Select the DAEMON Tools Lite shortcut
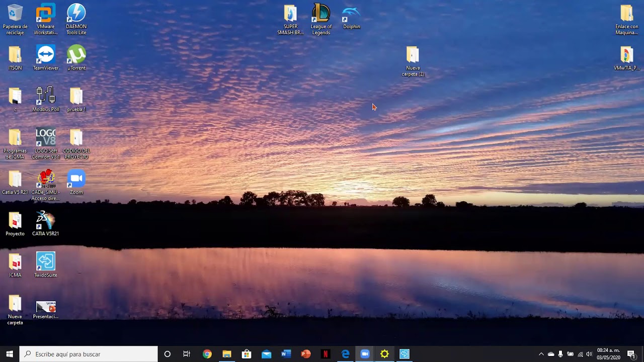This screenshot has width=644, height=362. (76, 20)
